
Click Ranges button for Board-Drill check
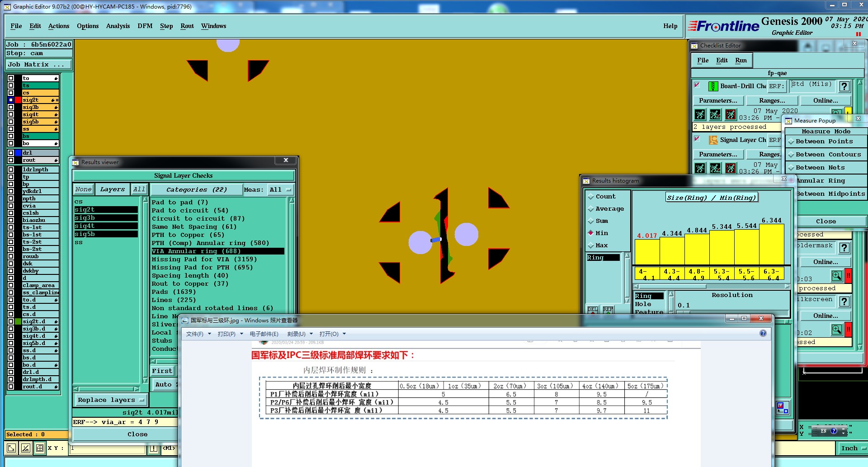(772, 100)
